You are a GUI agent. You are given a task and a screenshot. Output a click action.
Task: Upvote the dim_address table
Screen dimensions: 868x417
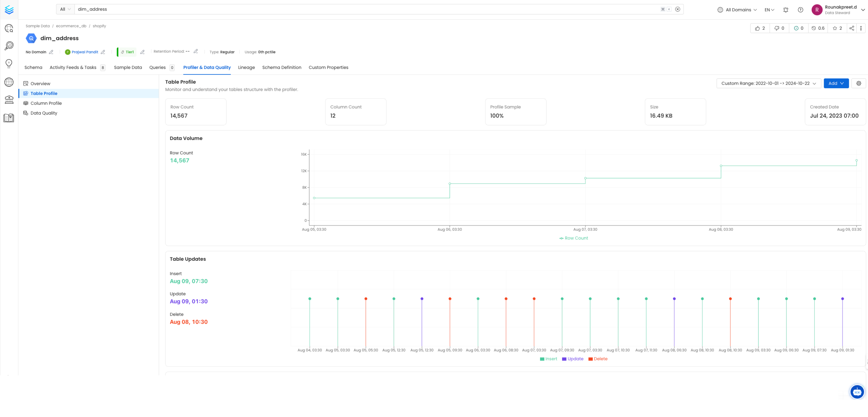[x=757, y=28]
